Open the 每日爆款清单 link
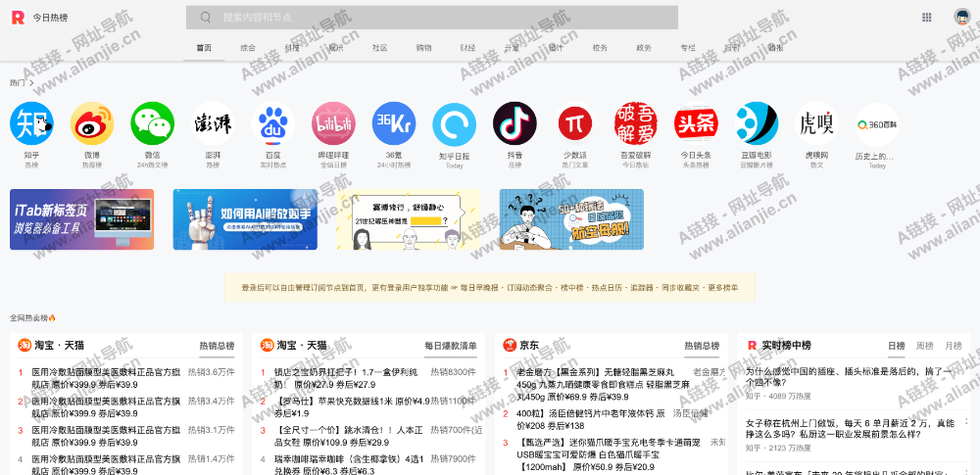The width and height of the screenshot is (980, 475). [x=451, y=346]
